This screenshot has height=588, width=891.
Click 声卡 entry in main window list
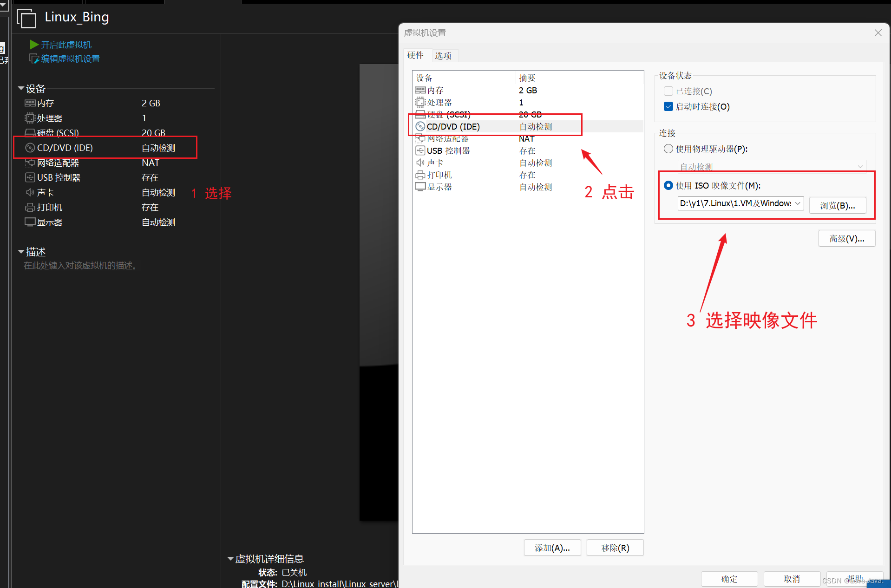point(46,192)
